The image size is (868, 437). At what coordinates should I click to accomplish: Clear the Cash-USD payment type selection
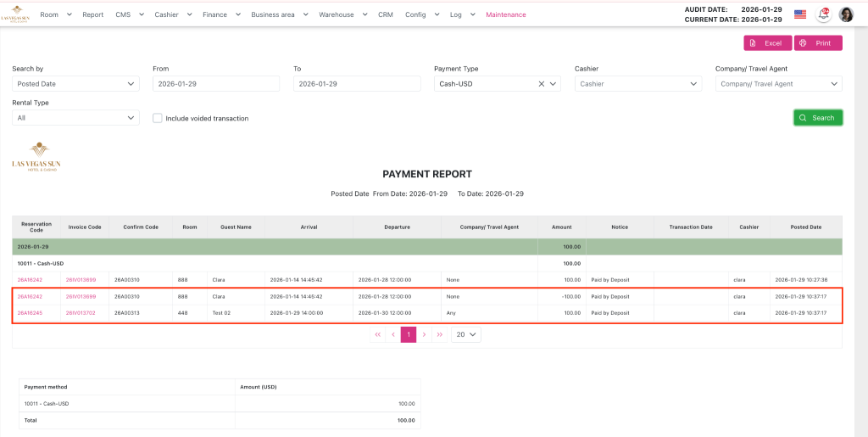point(542,84)
